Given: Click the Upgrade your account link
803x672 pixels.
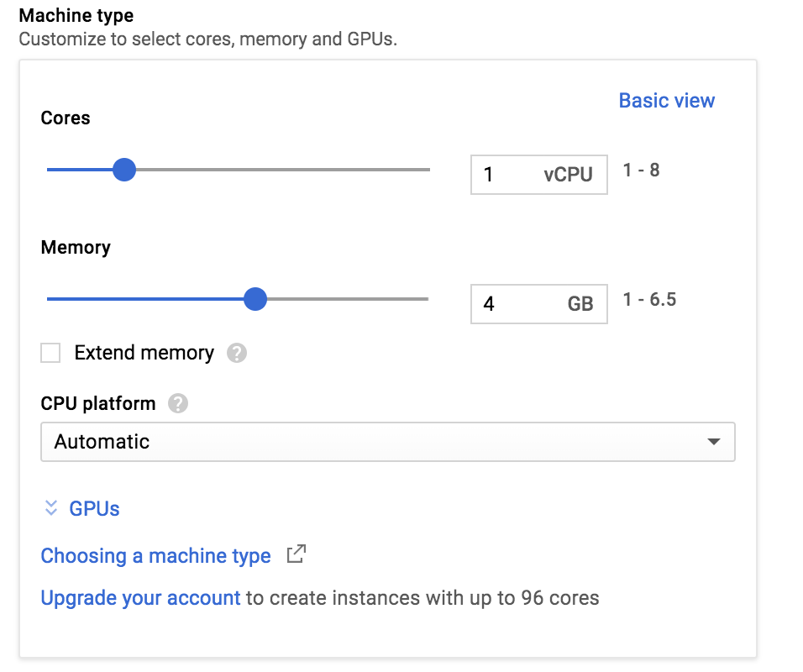Looking at the screenshot, I should (140, 598).
